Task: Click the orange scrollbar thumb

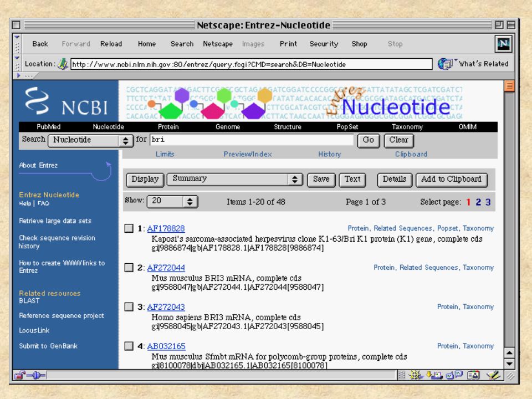Action: (509, 86)
